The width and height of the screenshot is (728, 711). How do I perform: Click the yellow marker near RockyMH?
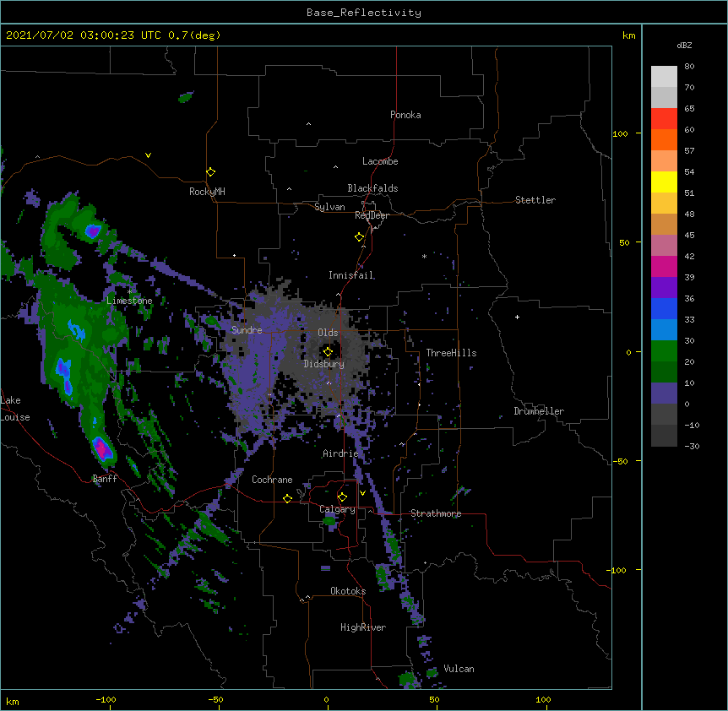pyautogui.click(x=210, y=171)
